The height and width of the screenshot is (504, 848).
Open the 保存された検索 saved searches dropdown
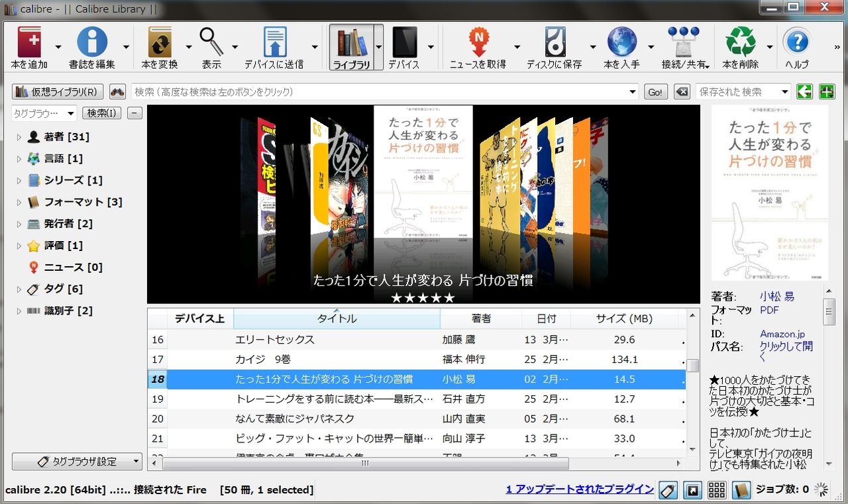786,92
